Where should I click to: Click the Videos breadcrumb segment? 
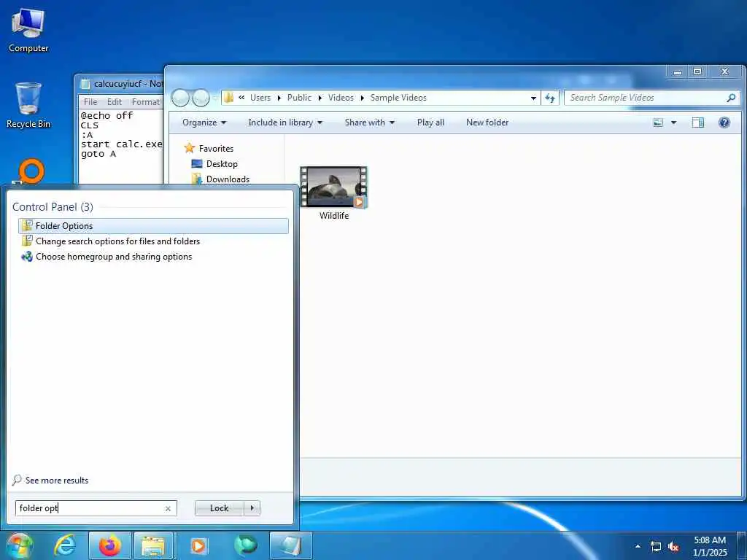pos(341,98)
